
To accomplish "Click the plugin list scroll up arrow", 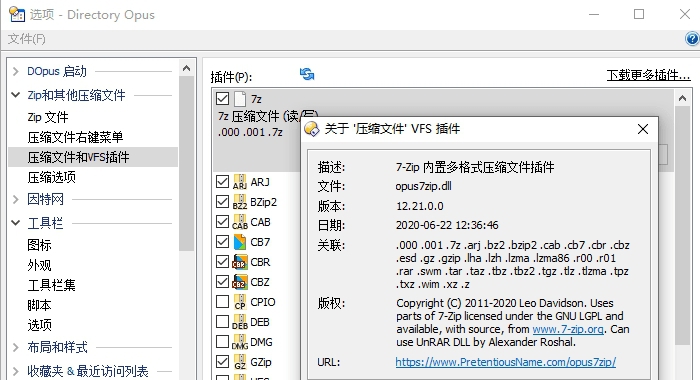I will [682, 98].
